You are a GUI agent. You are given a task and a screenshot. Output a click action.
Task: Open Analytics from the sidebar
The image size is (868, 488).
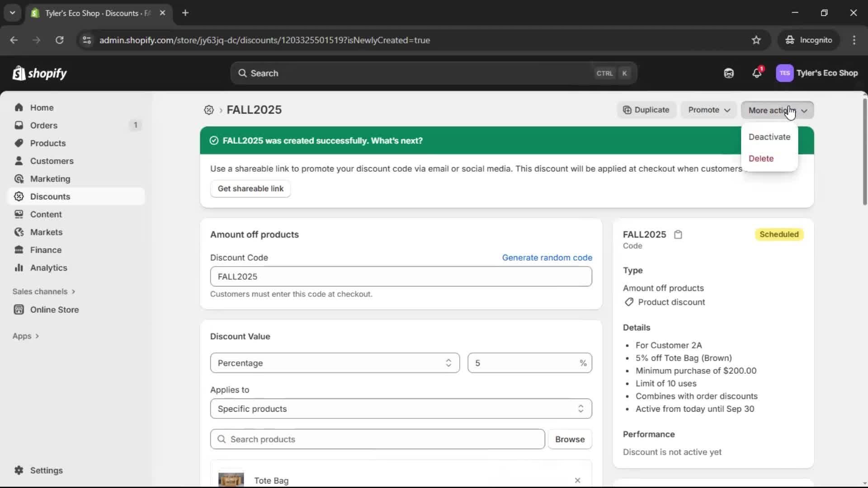[48, 267]
